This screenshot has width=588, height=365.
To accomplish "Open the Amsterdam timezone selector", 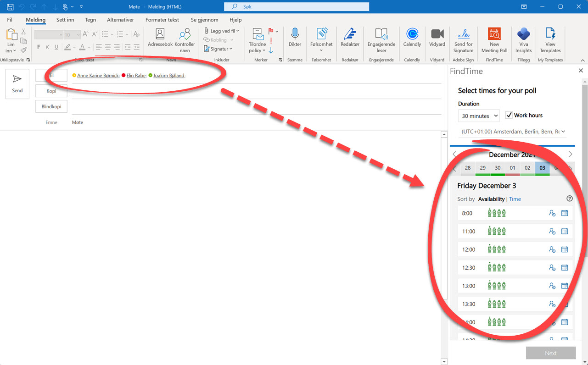I will click(x=512, y=131).
